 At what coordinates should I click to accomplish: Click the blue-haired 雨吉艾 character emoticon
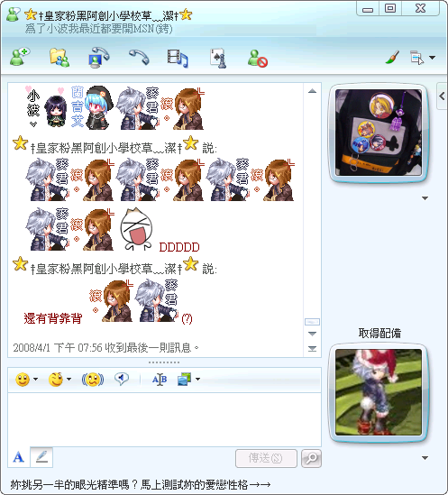[100, 107]
